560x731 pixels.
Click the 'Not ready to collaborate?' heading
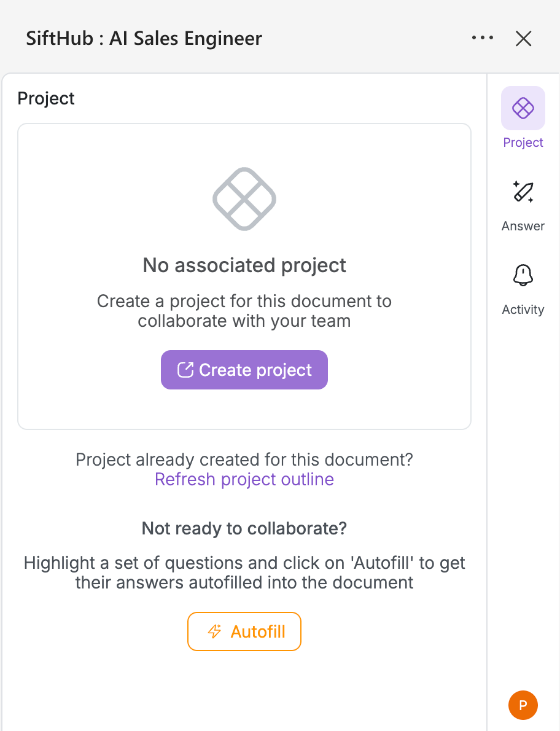(244, 528)
